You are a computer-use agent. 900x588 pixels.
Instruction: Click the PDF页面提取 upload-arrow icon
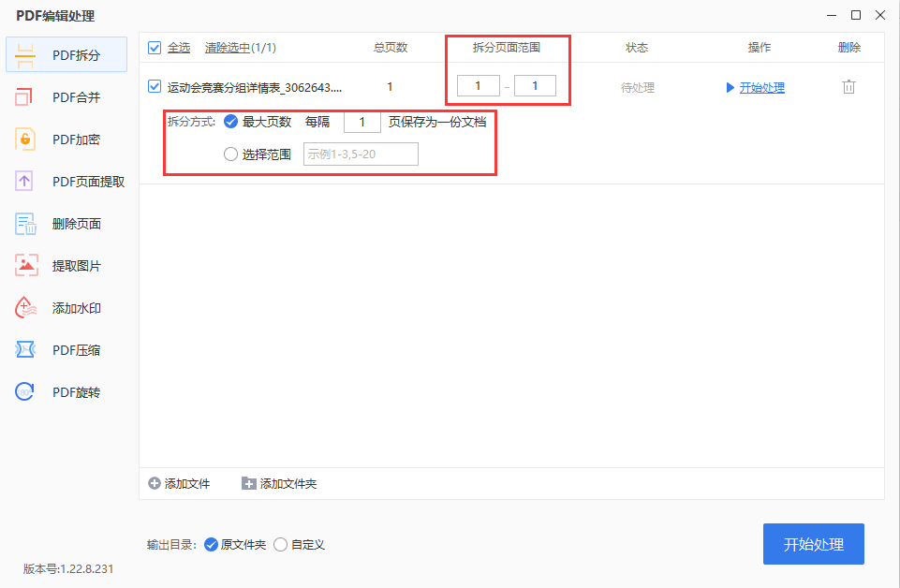(23, 182)
